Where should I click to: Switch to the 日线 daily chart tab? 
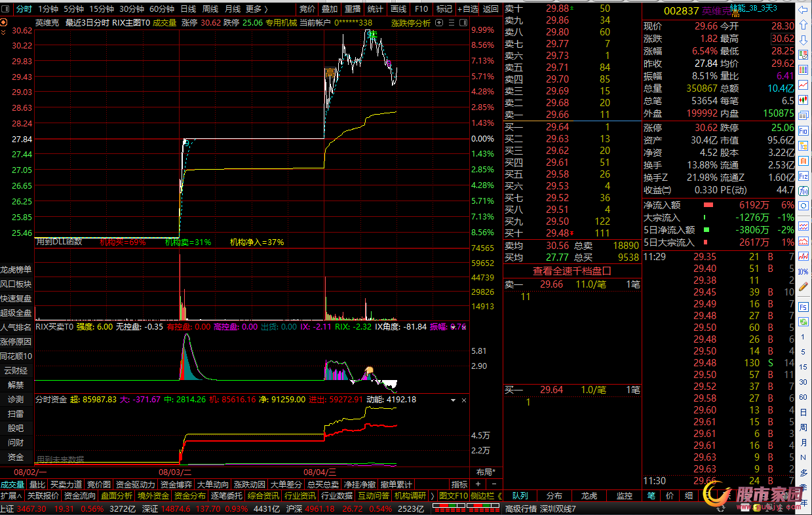click(x=188, y=9)
